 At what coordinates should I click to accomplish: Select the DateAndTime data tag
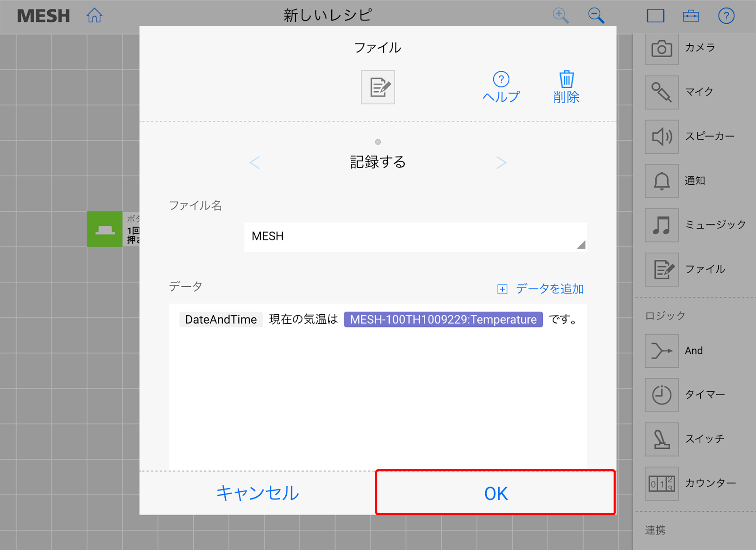point(221,319)
